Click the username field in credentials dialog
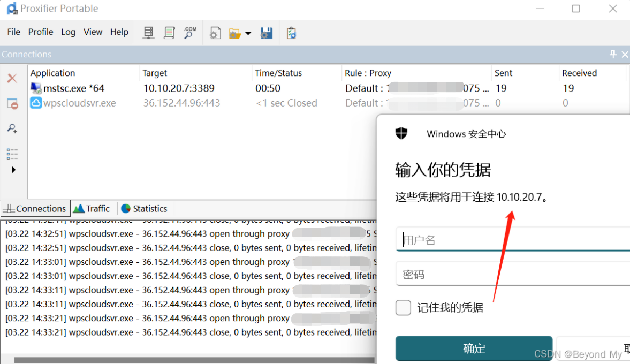The image size is (630, 364). [513, 239]
